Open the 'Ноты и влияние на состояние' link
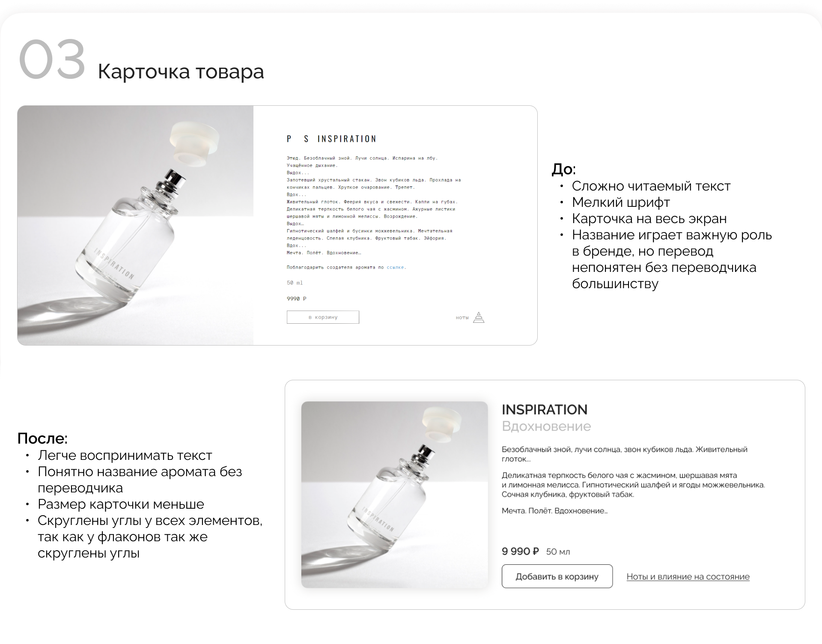 point(688,577)
